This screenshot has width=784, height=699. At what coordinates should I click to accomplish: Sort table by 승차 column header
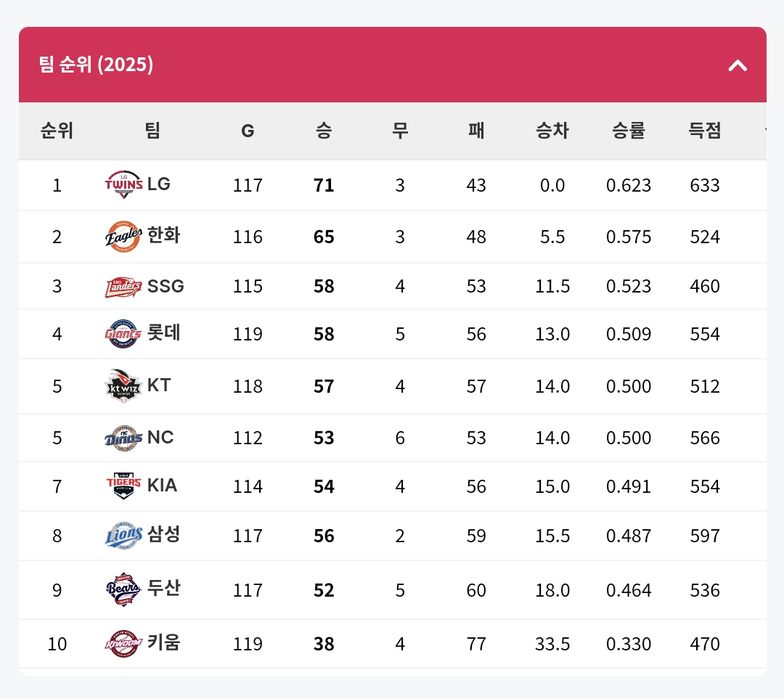[552, 131]
